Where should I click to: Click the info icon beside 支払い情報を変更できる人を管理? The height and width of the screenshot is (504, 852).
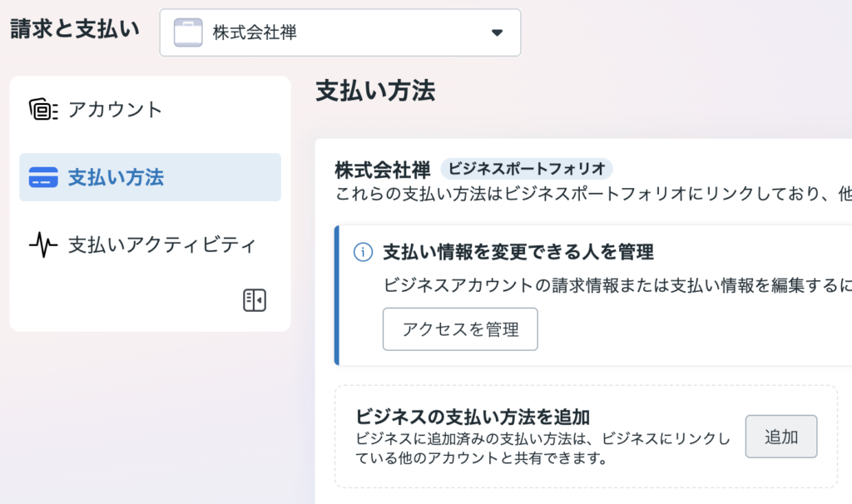point(363,251)
